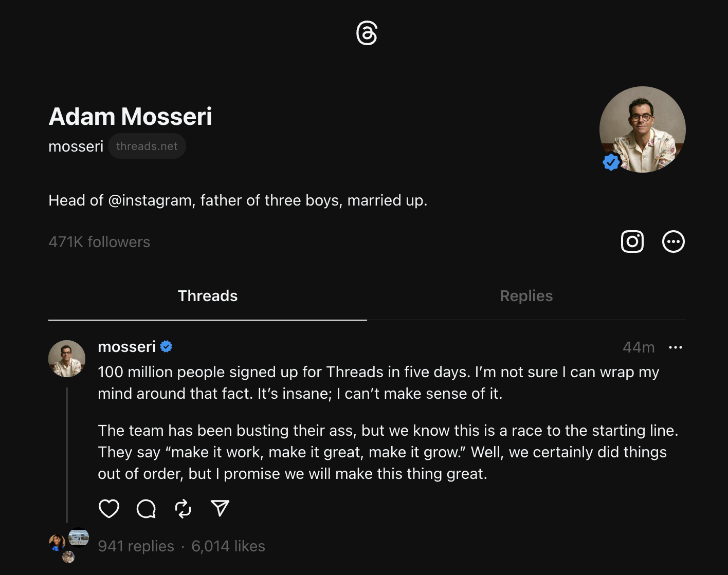Like the post with heart icon
The height and width of the screenshot is (575, 728).
click(108, 509)
